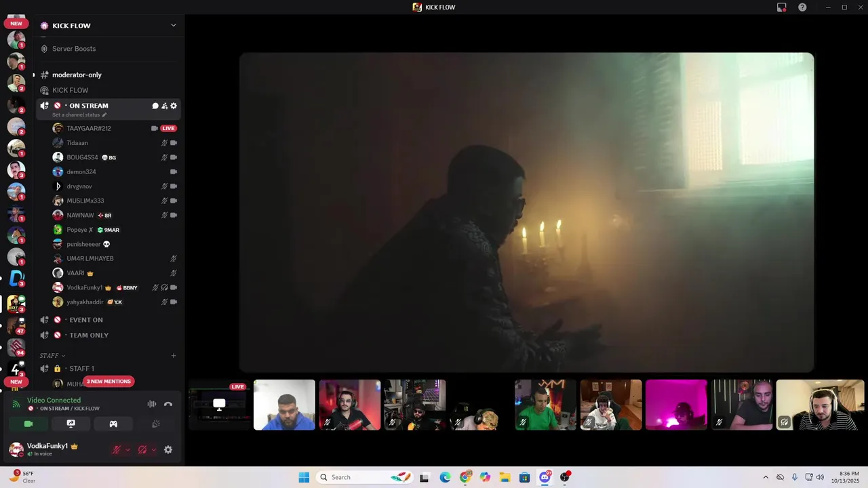Invite people to ON STREAM channel
868x488 pixels.
click(x=164, y=106)
